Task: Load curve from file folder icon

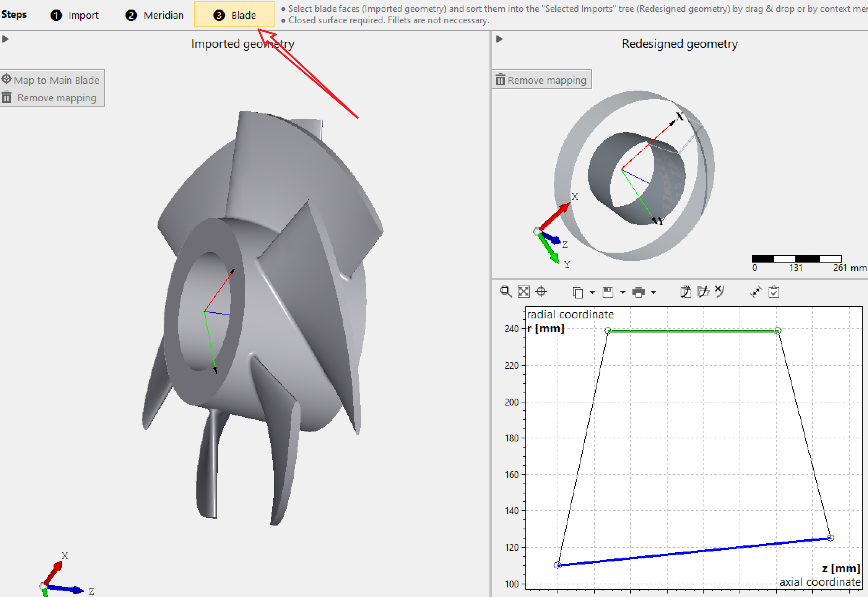Action: coord(703,292)
